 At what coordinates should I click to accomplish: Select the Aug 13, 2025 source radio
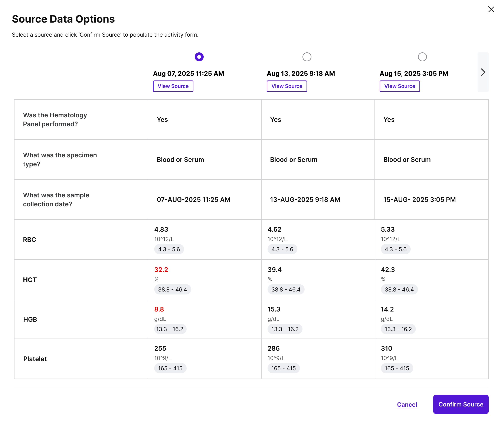[307, 57]
